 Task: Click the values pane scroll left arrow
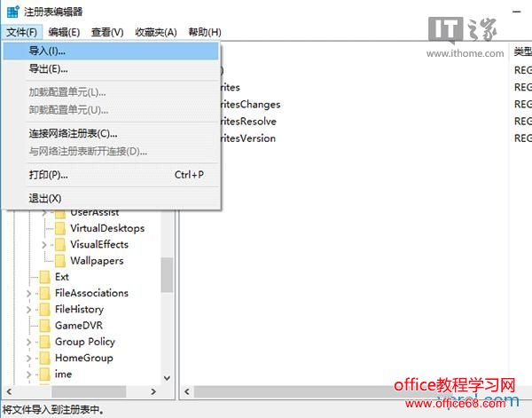point(187,392)
